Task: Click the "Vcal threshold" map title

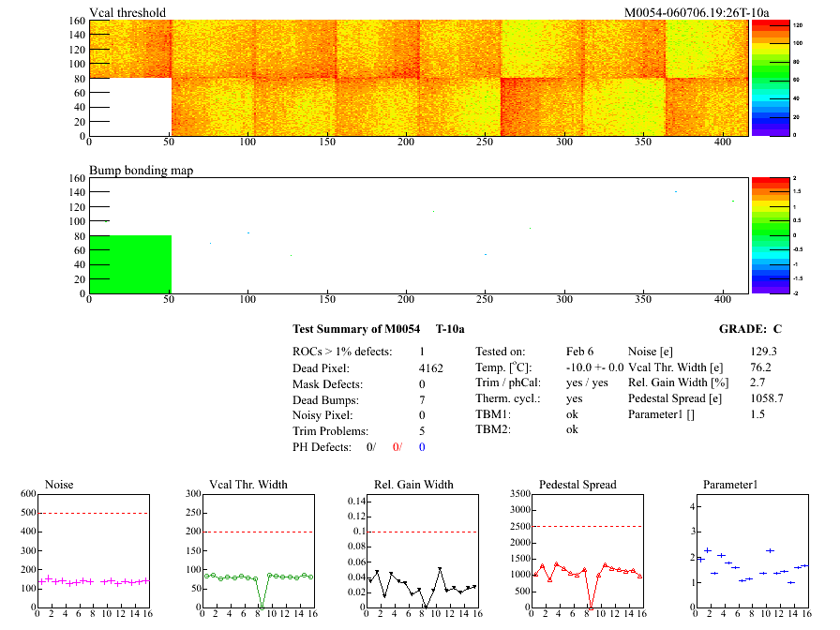Action: 127,12
